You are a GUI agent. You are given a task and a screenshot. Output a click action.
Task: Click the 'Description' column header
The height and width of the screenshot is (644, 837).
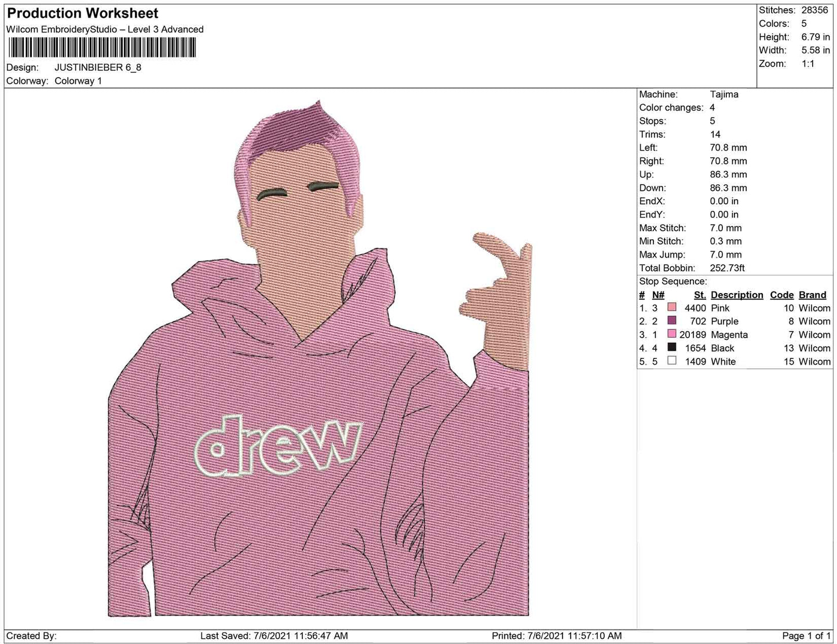(x=737, y=295)
